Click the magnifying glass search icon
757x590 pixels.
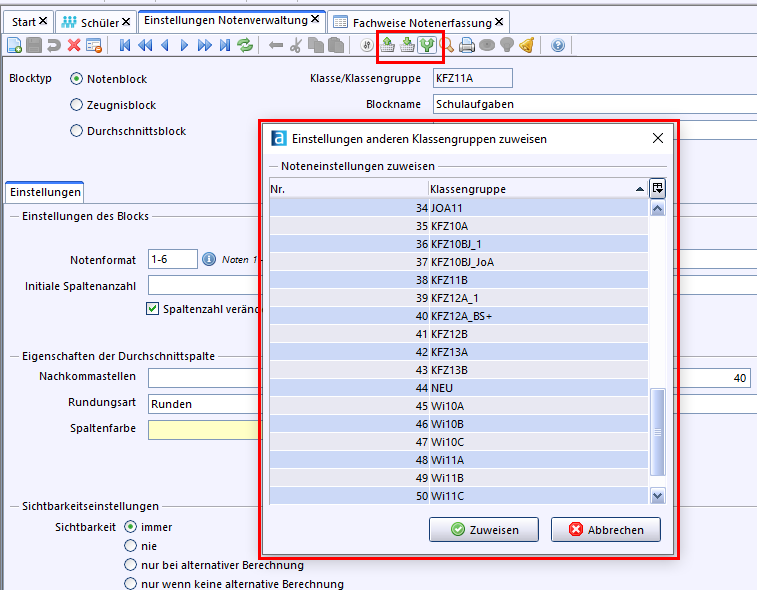click(x=448, y=45)
